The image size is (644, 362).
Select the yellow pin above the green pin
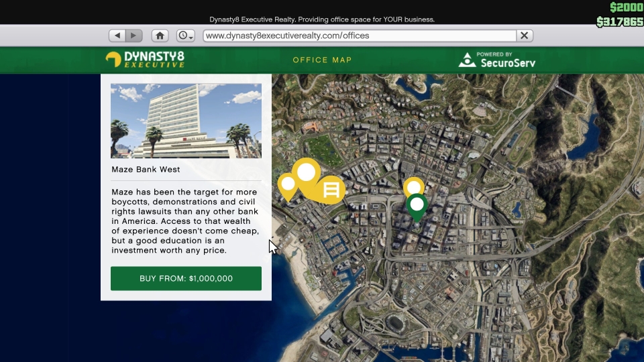[414, 186]
